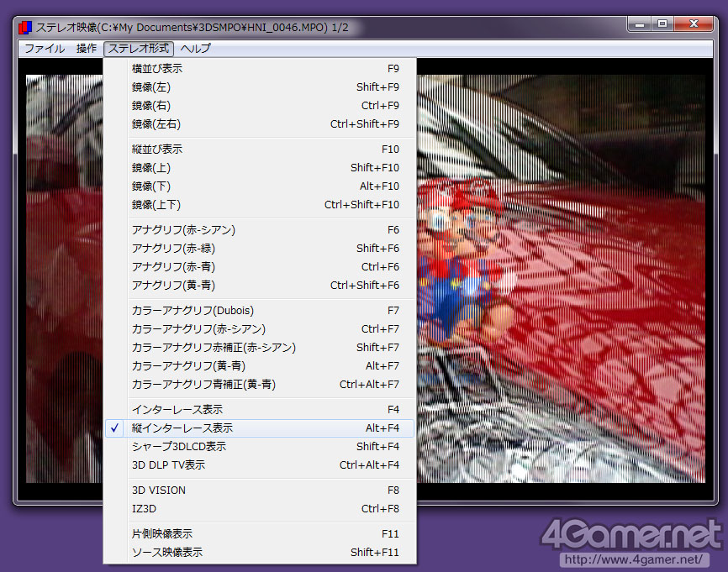The height and width of the screenshot is (572, 728).
Task: Click the red-blue application icon in title bar
Action: 25,28
